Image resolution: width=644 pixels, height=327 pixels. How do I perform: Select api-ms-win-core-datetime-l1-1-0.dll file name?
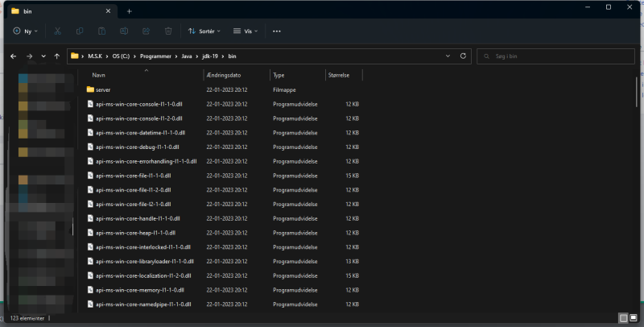(140, 133)
